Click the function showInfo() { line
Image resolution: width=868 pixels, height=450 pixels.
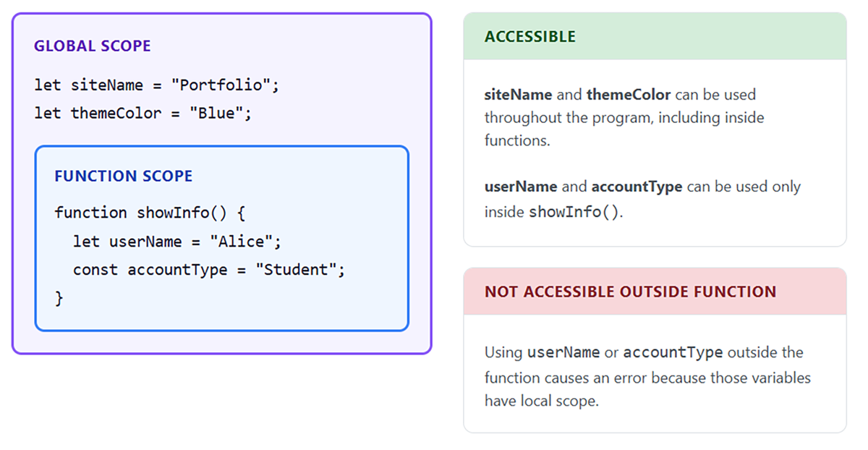point(150,213)
